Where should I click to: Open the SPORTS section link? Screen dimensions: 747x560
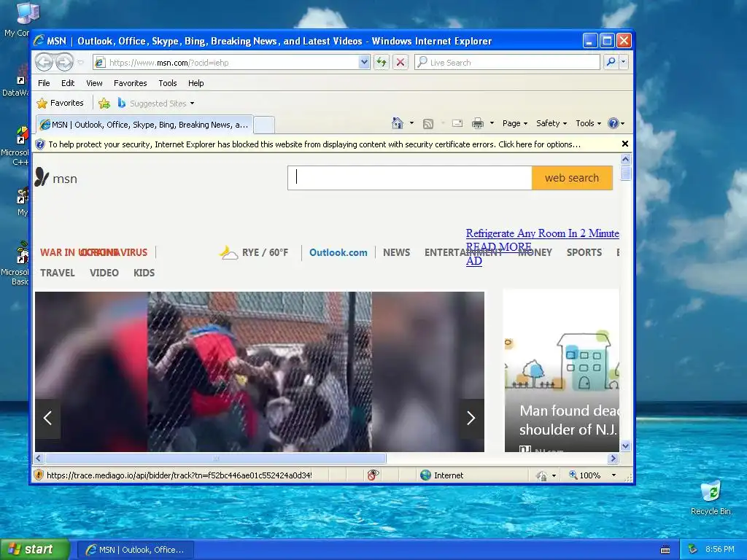point(584,252)
